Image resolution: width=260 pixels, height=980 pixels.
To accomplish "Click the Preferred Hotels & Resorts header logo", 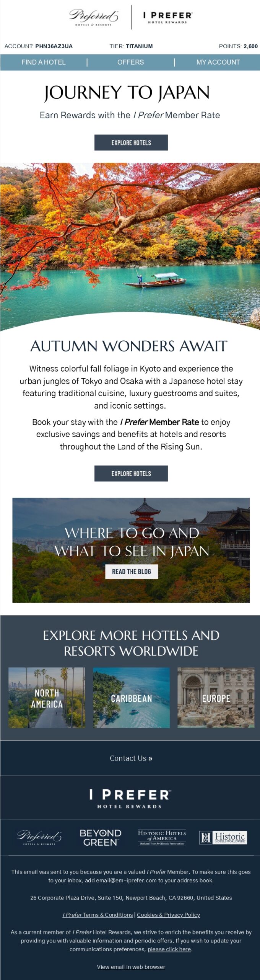I will (x=94, y=17).
